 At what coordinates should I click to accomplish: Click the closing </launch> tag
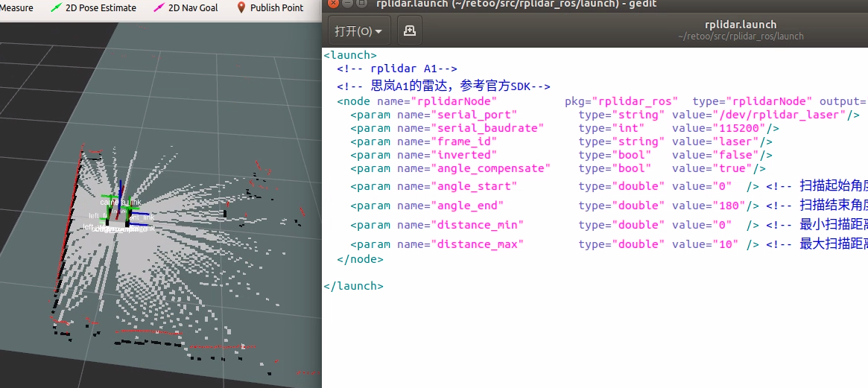[x=354, y=285]
